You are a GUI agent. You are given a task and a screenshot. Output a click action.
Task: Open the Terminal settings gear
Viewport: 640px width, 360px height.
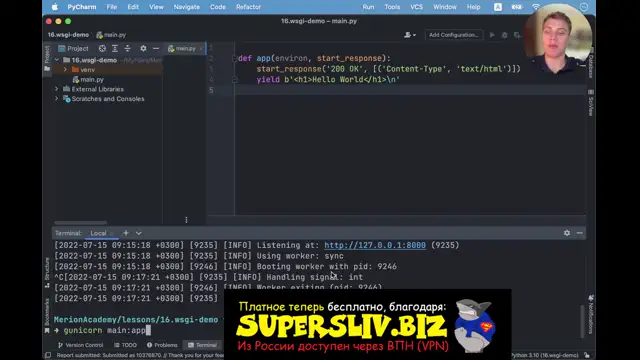point(567,233)
